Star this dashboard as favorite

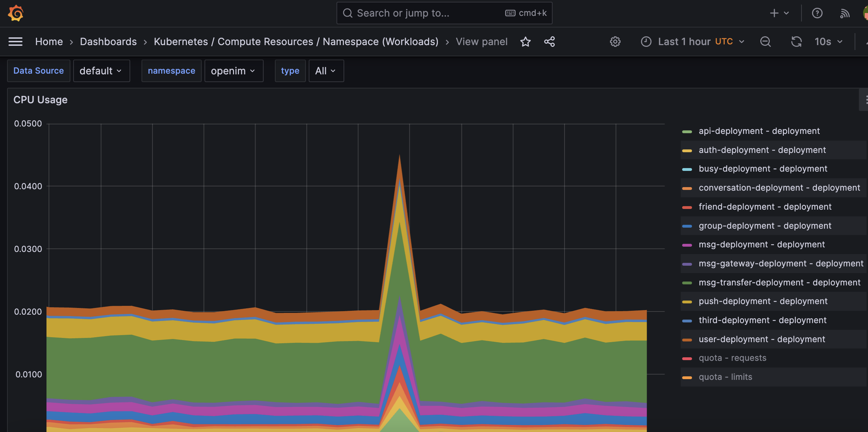525,42
